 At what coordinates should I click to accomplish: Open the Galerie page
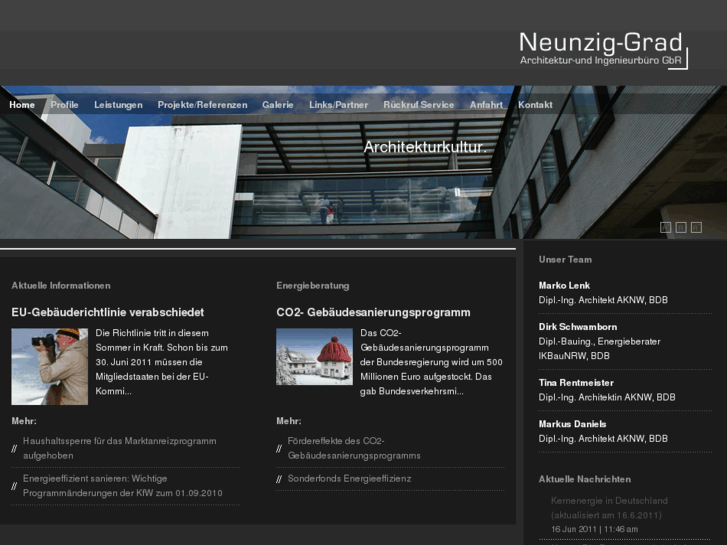coord(278,105)
